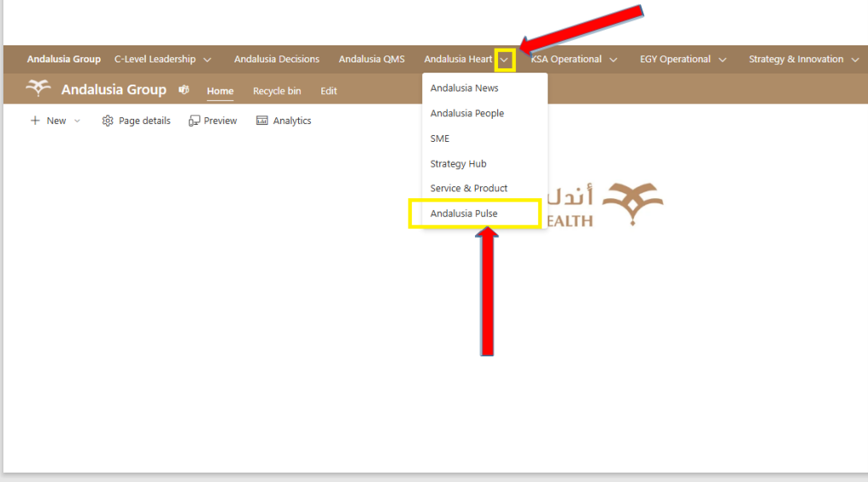Open Service & Product menu entry
The image size is (868, 482).
click(468, 188)
